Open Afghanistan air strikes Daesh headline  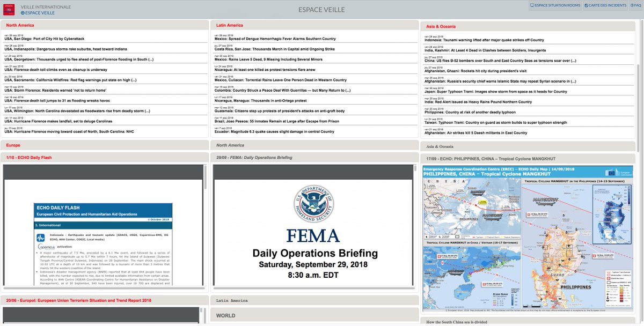click(x=476, y=132)
